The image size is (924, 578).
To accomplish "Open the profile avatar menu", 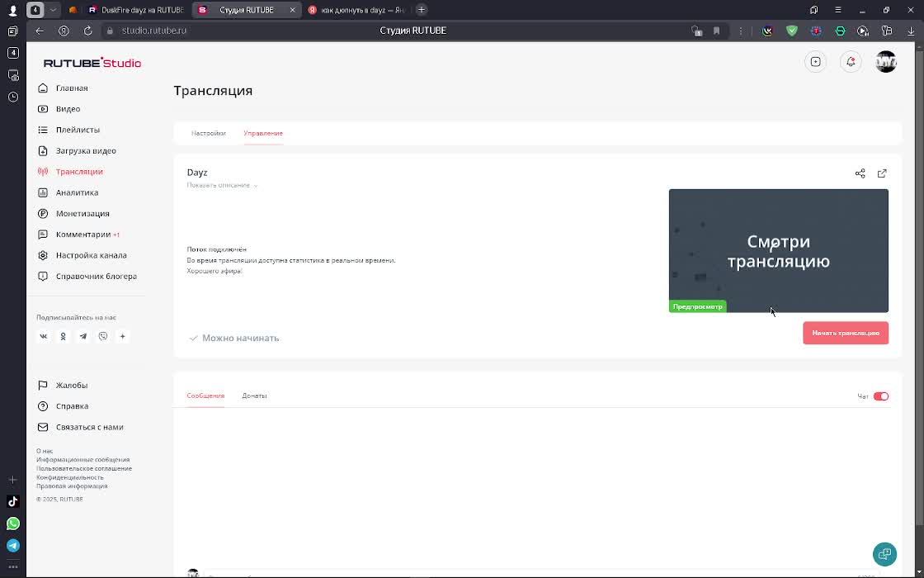I will click(886, 61).
